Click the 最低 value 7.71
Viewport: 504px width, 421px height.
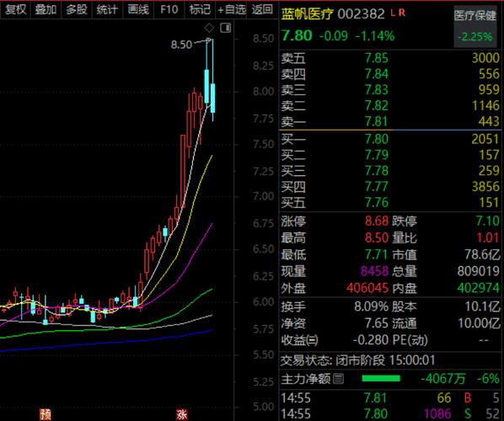click(377, 254)
